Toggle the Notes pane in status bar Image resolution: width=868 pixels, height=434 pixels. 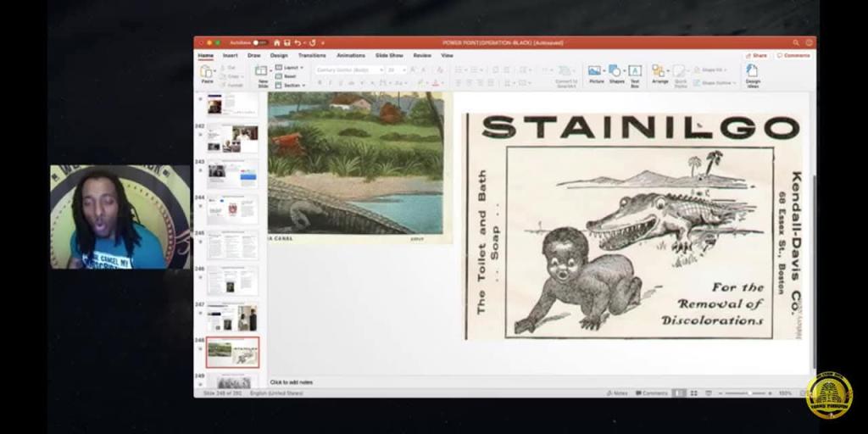click(x=617, y=393)
